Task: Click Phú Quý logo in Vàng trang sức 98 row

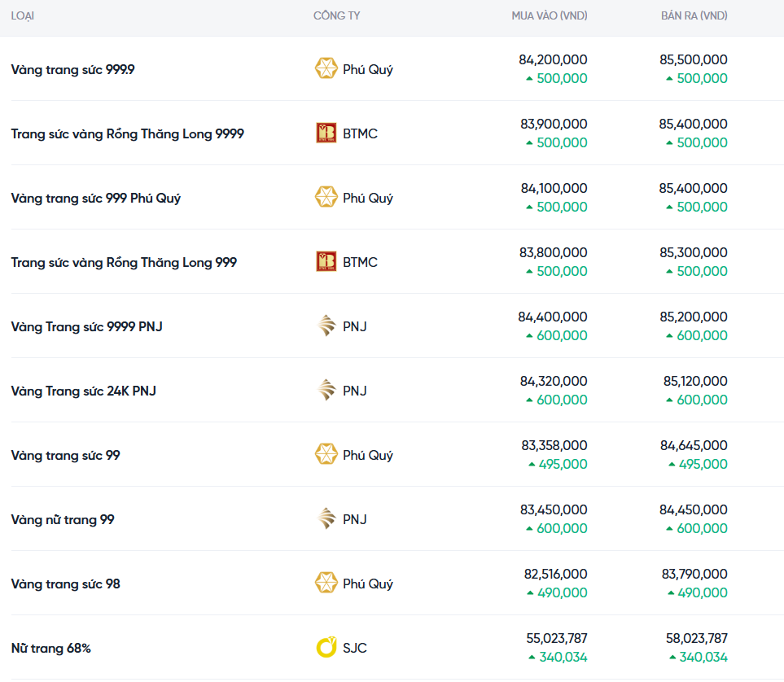Action: coord(326,584)
